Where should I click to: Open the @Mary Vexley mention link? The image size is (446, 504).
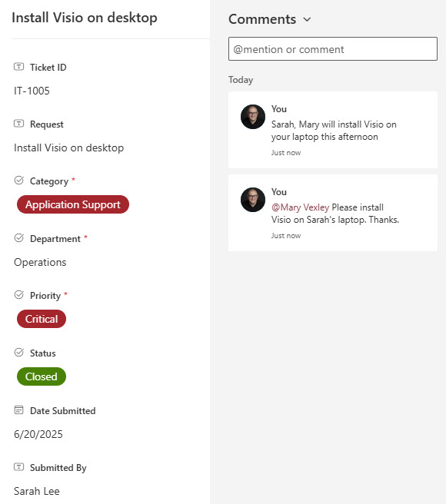[300, 207]
